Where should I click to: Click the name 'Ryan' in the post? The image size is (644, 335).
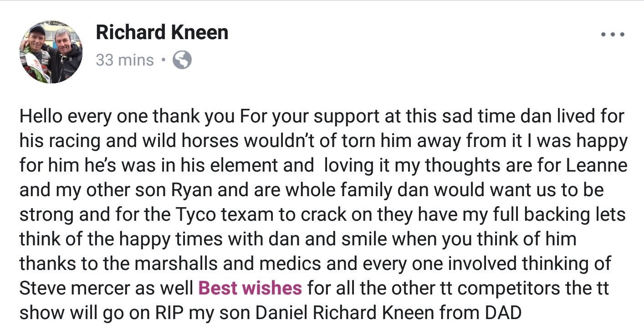coord(191,190)
